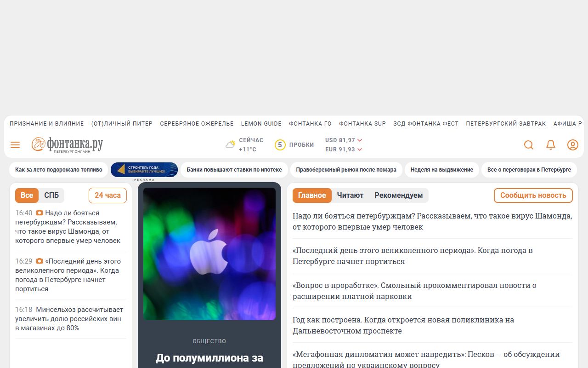
Task: Click Все о переговорах в Петербурге chip
Action: pos(529,170)
